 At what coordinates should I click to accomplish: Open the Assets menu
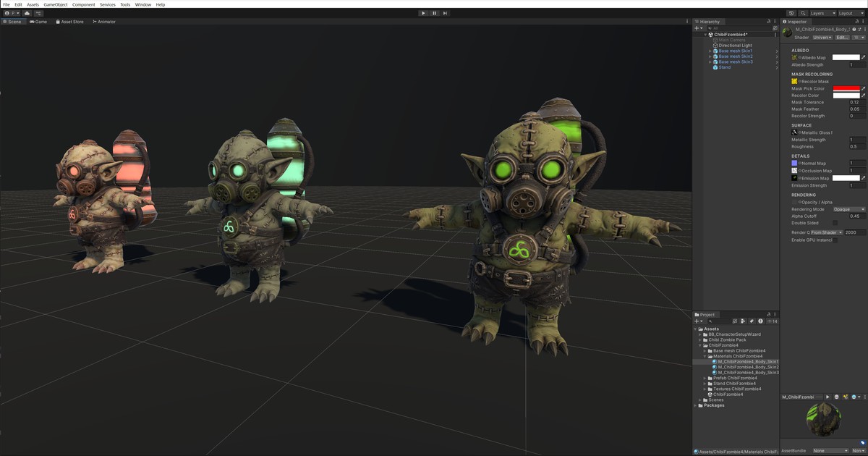click(33, 4)
